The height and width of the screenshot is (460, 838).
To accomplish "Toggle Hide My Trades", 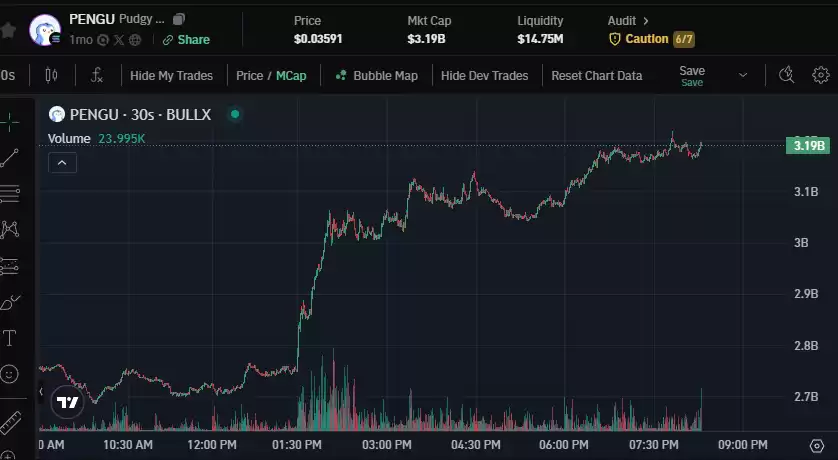I will (x=171, y=76).
